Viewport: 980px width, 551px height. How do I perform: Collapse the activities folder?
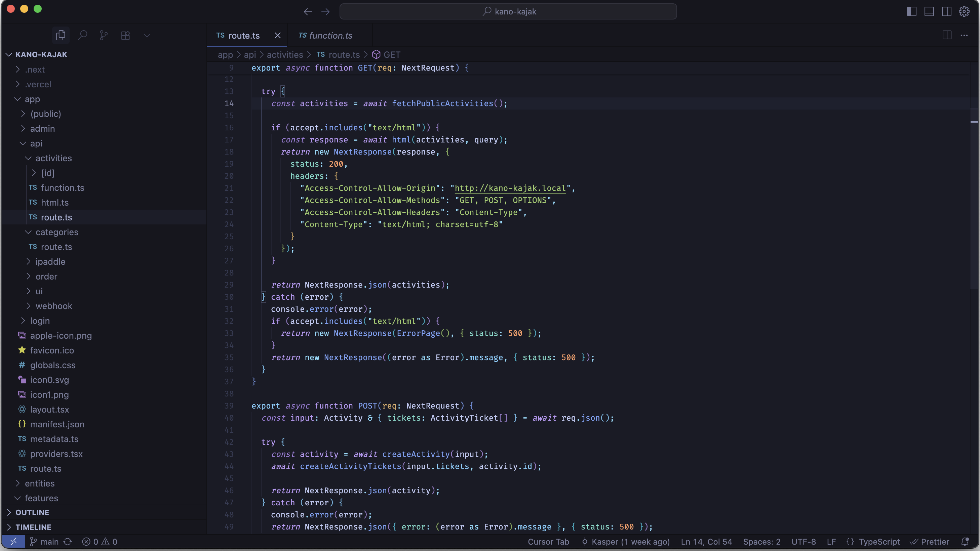53,158
